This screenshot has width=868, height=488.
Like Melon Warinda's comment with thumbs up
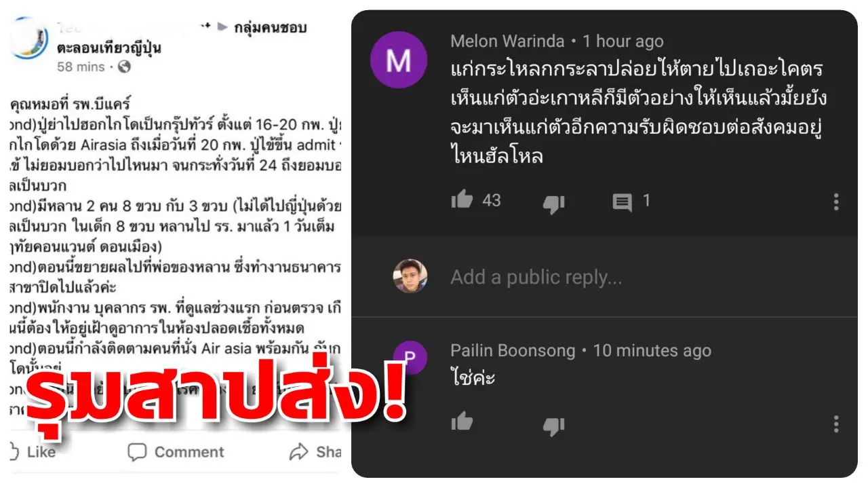[x=462, y=200]
